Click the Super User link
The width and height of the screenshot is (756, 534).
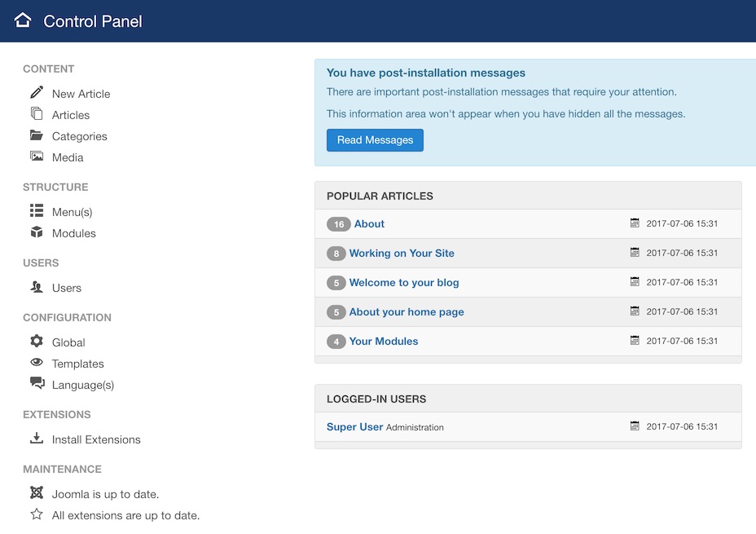click(354, 426)
